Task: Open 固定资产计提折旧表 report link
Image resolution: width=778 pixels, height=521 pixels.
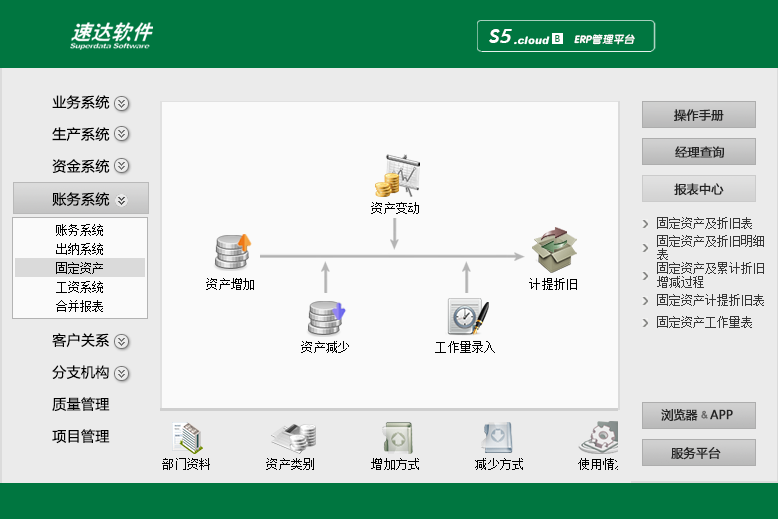Action: [x=710, y=300]
